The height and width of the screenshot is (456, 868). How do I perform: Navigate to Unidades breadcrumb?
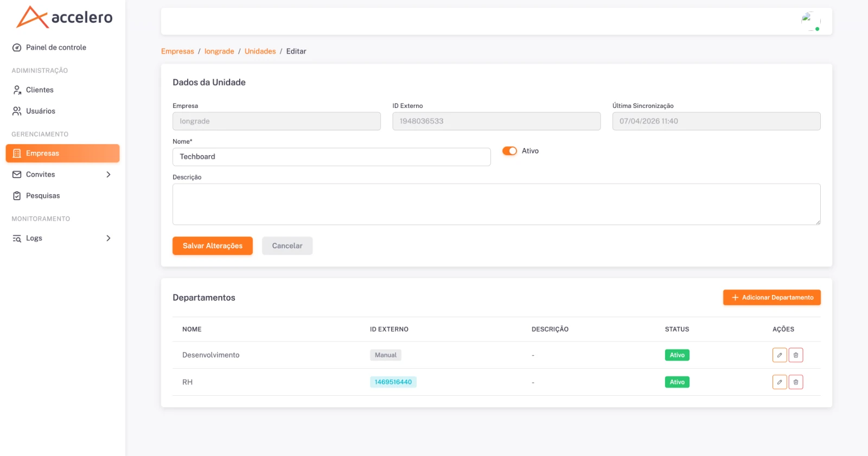260,51
